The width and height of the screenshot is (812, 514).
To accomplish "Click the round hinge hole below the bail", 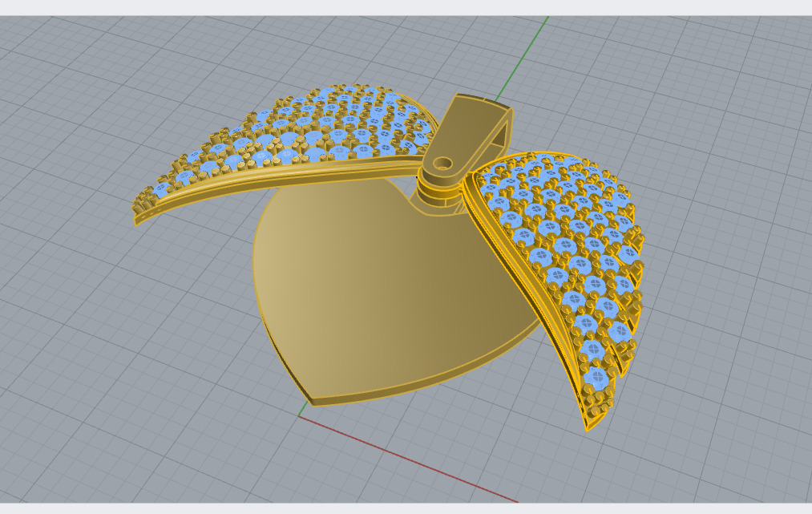I will coord(442,164).
